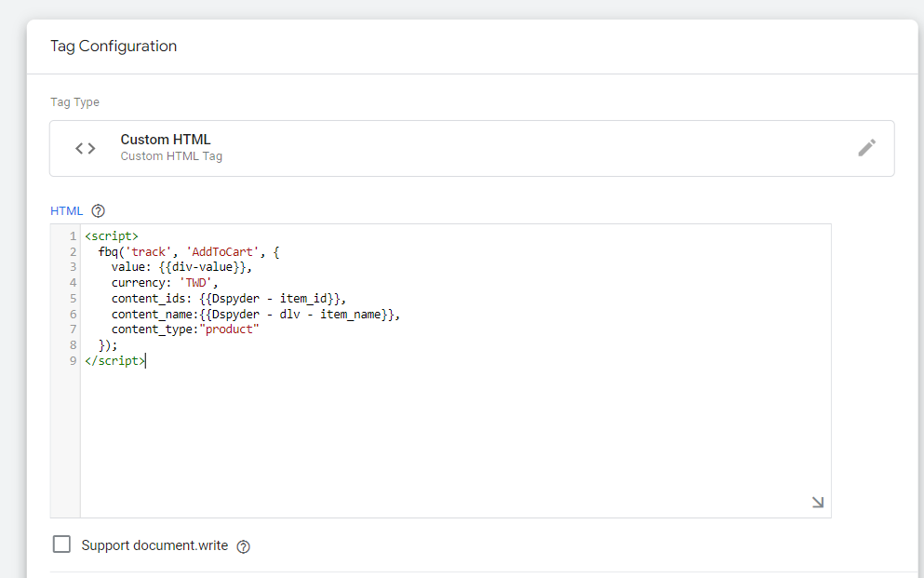Click line number 9 in the gutter
924x578 pixels.
(x=74, y=360)
